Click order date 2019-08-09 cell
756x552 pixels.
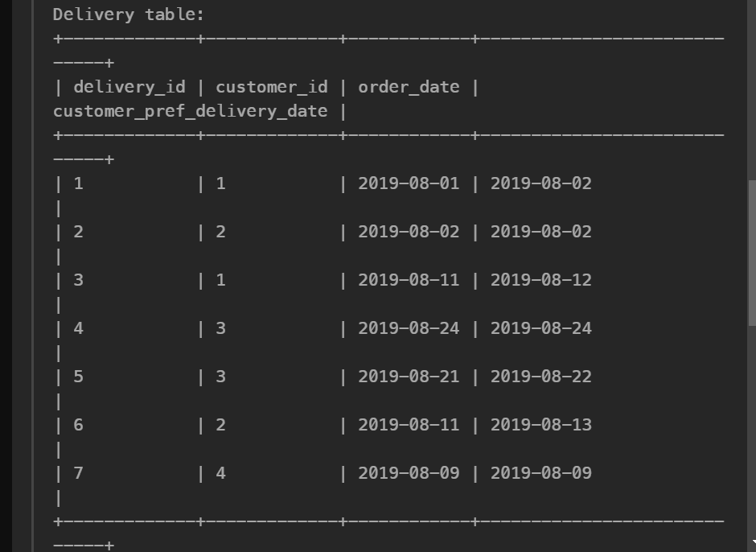click(x=409, y=473)
